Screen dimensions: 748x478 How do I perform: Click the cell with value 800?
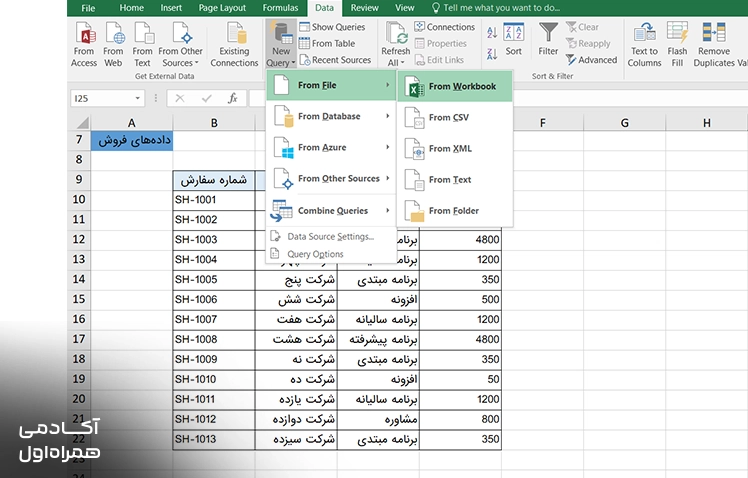click(460, 419)
